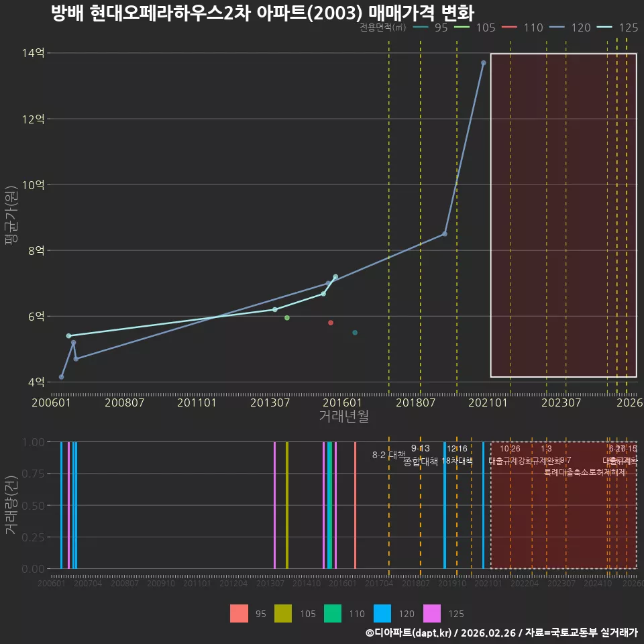
Task: Click the lone teal 95 data point
Action: point(355,333)
